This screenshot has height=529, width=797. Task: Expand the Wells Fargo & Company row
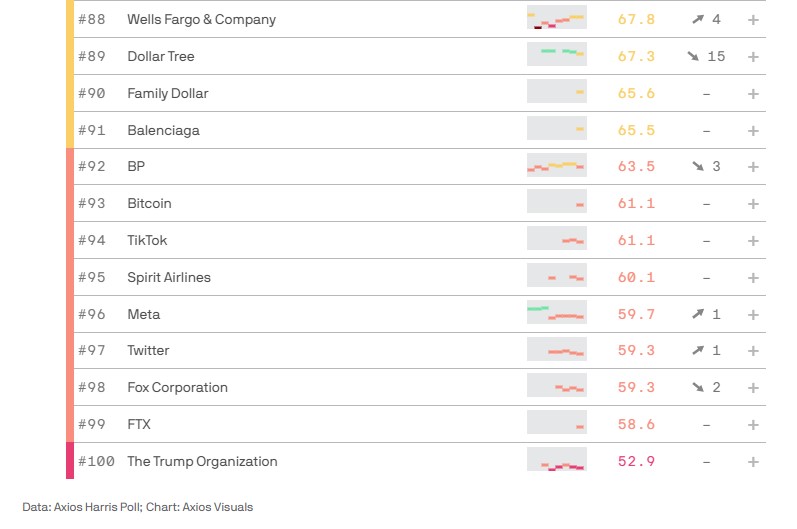(x=753, y=20)
